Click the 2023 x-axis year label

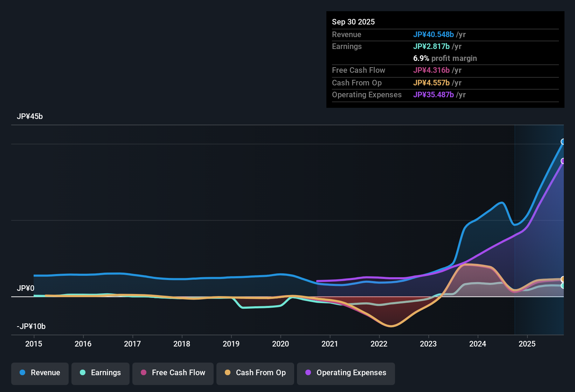coord(428,344)
